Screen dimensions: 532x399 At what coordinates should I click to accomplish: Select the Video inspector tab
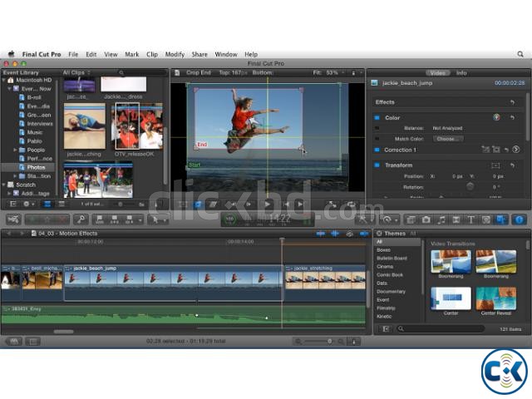tap(438, 73)
